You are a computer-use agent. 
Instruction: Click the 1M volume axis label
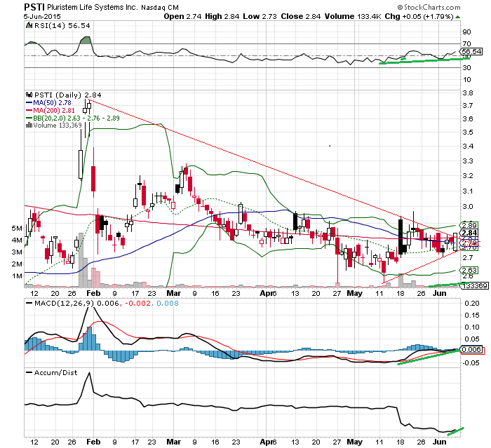(x=17, y=276)
